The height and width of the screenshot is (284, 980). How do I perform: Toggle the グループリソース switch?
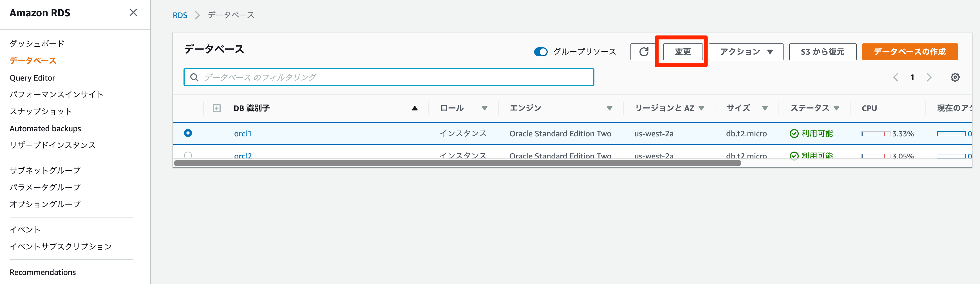point(541,52)
